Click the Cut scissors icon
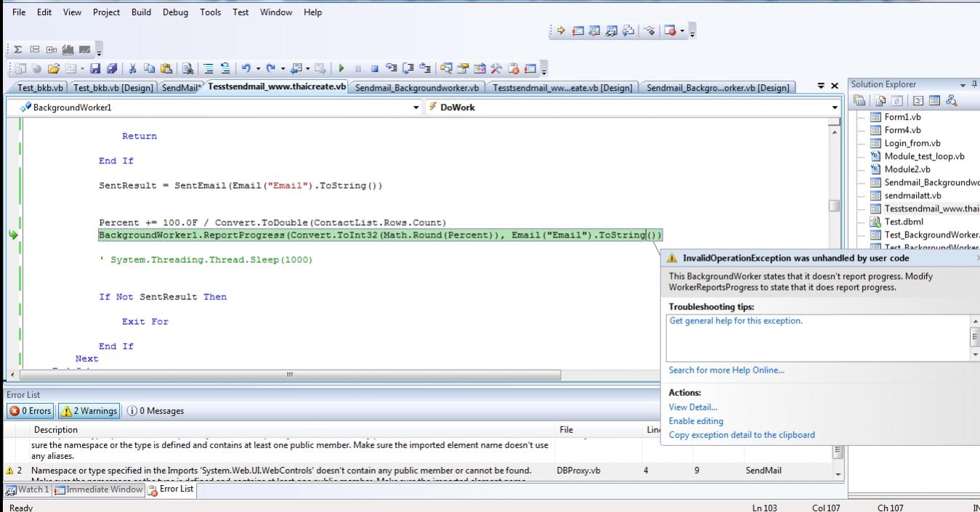Image resolution: width=980 pixels, height=512 pixels. coord(131,70)
